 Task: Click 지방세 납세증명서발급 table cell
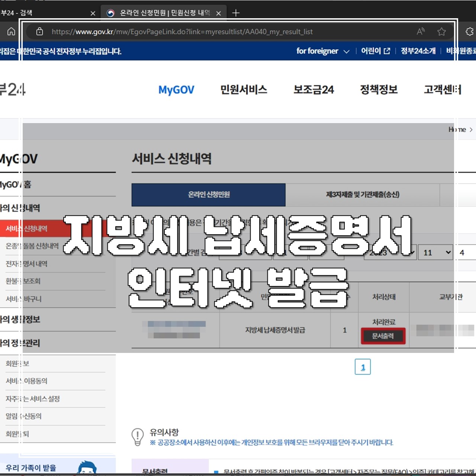click(x=275, y=330)
